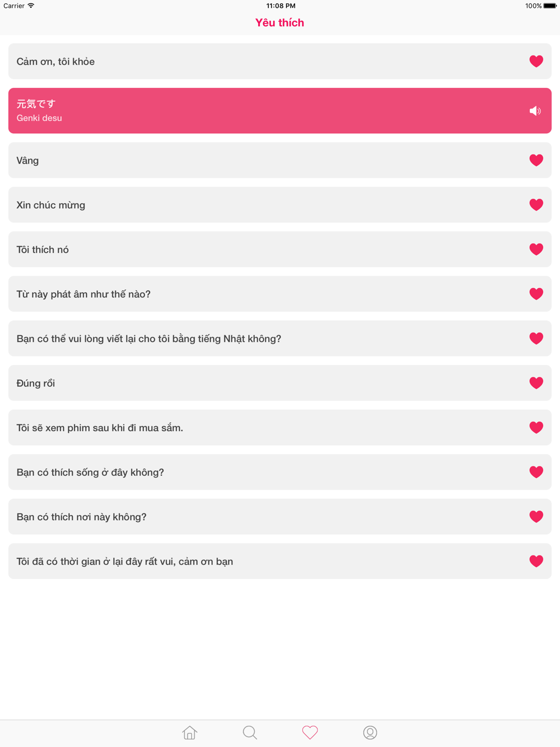Open the Home tab icon

190,732
